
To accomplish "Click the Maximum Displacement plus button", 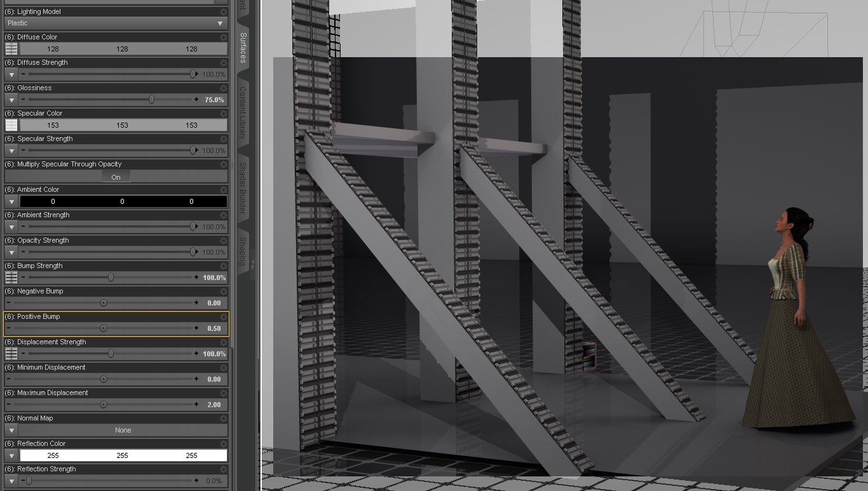I will pos(196,405).
